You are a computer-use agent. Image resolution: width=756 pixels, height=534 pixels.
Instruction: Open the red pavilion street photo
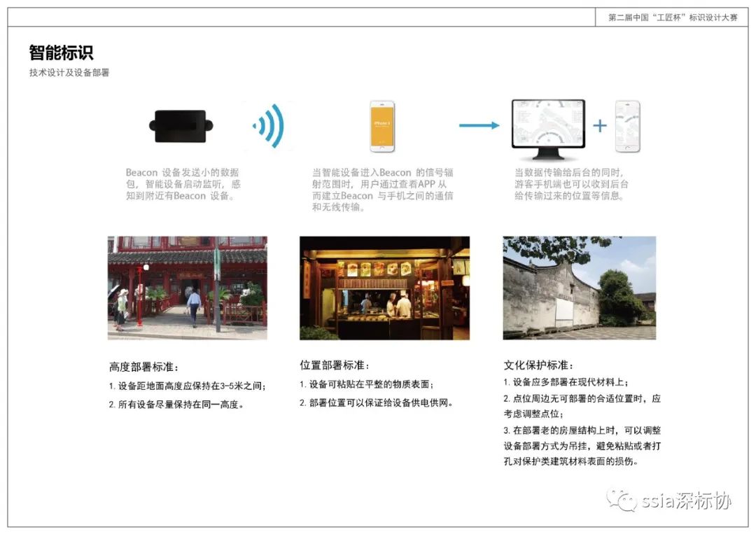[187, 288]
